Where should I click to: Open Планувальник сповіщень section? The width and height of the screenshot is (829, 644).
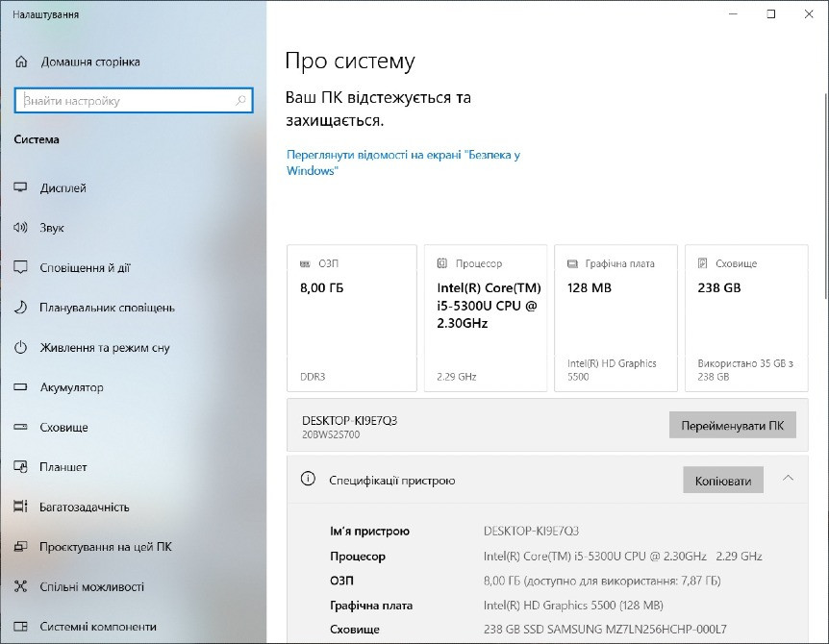[103, 308]
